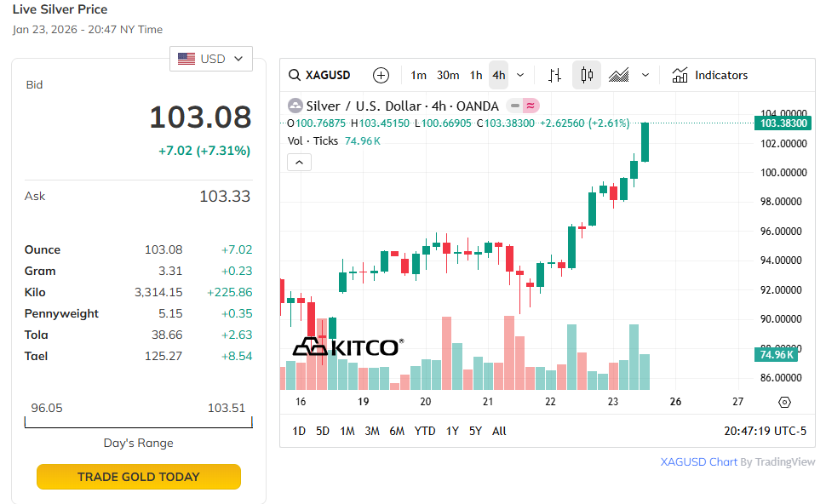
Task: Collapse the chart legend chevron
Action: click(x=299, y=162)
